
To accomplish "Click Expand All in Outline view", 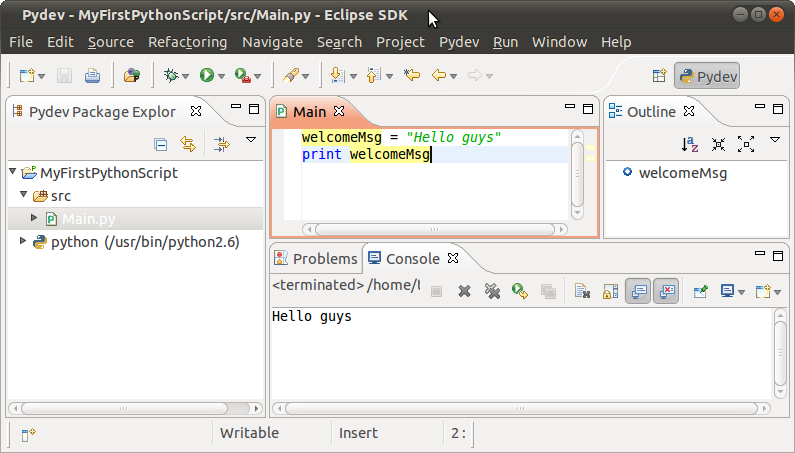I will [x=746, y=144].
